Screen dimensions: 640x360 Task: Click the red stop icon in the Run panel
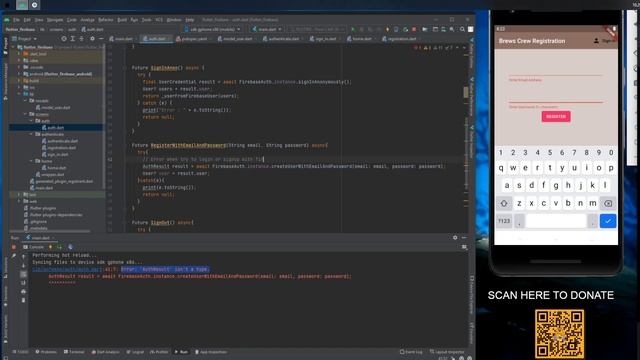pos(13,247)
